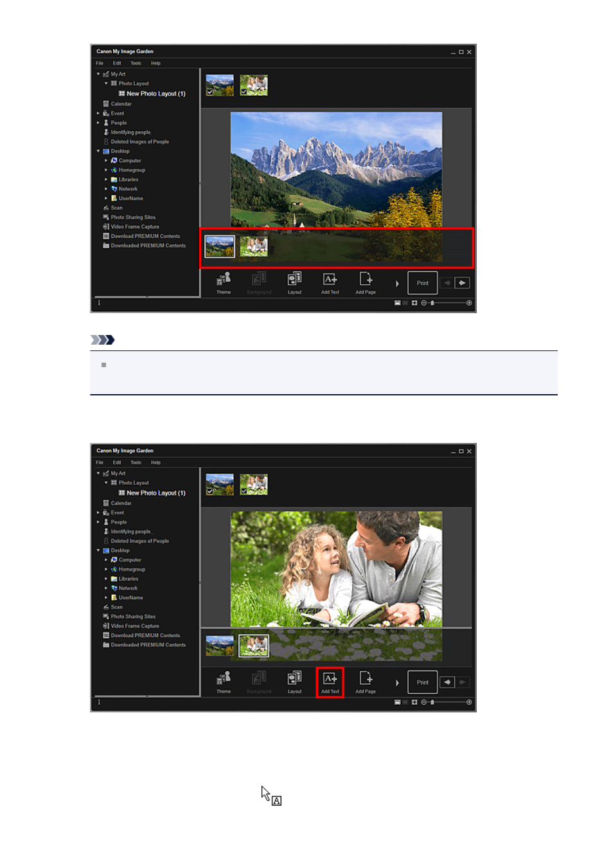Click zoom-in plus icon, family-preview window
613x868 pixels.
469,702
